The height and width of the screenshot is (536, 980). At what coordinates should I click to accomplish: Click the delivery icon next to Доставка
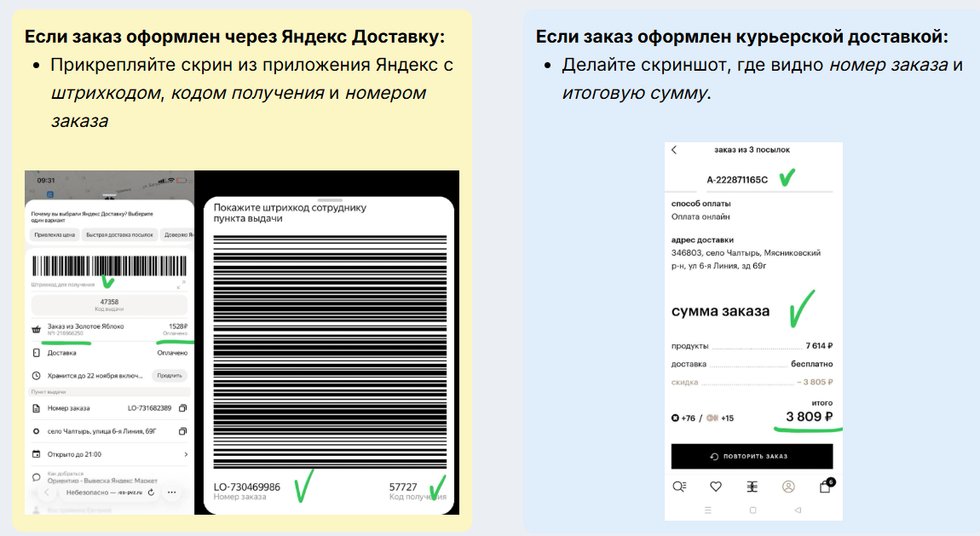point(37,353)
